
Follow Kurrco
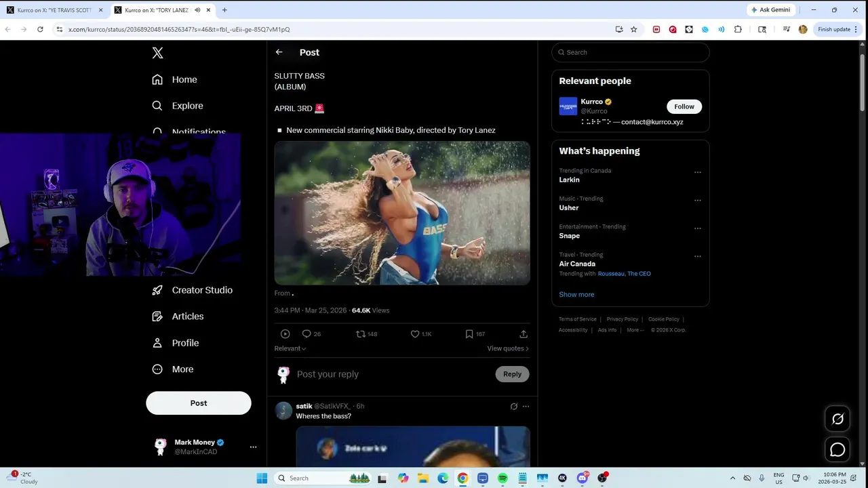pos(684,106)
